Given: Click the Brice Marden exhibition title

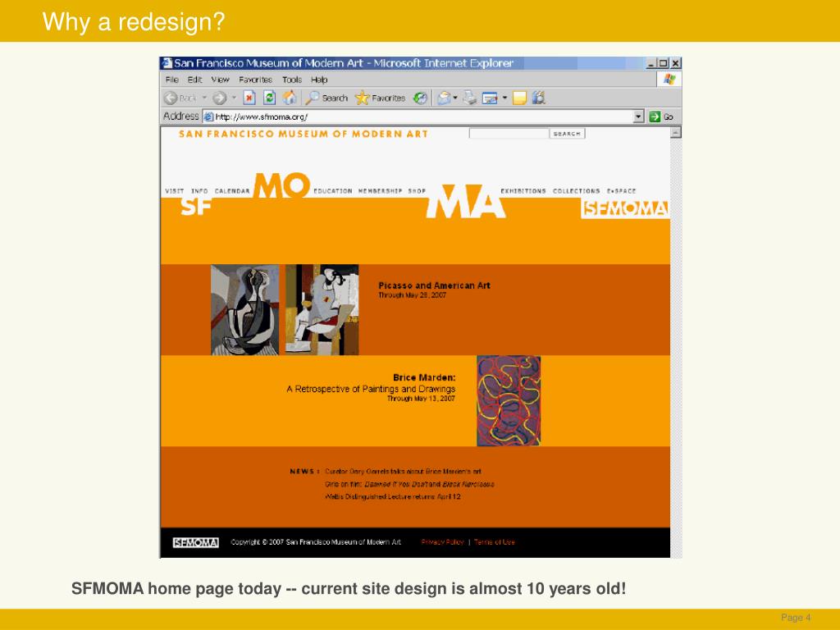Looking at the screenshot, I should point(424,377).
